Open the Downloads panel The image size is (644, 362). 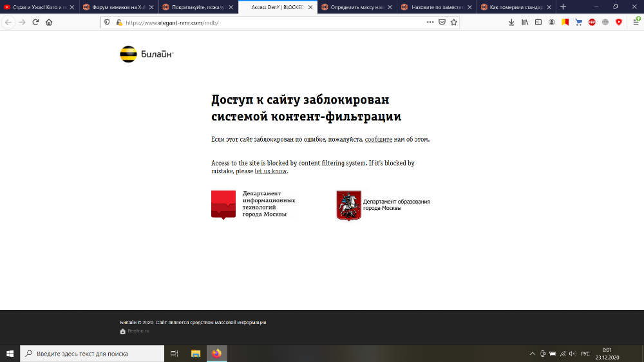pos(511,22)
